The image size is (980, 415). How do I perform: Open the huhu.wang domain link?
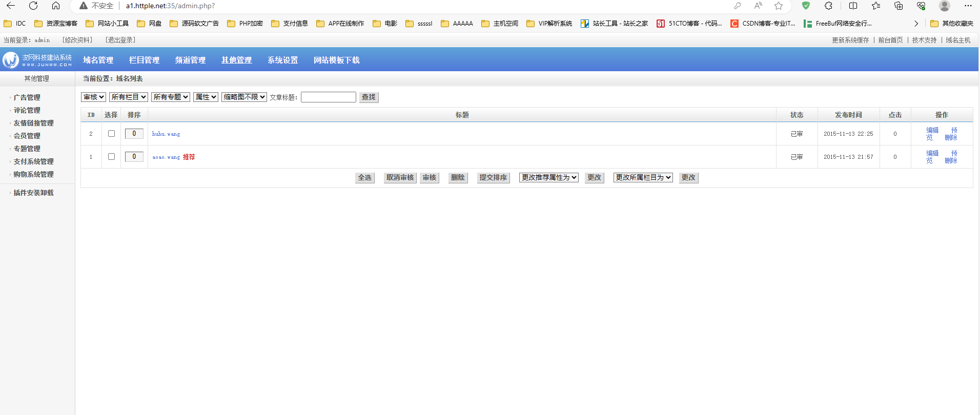[166, 134]
